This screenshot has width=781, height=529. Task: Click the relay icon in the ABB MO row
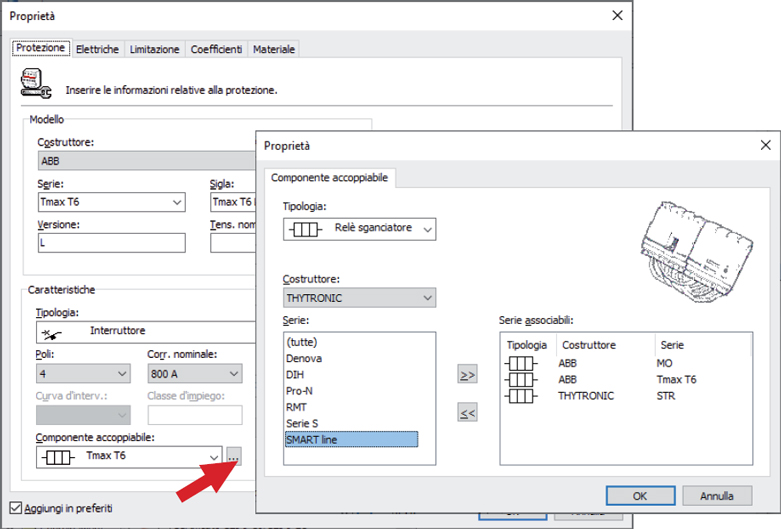(x=521, y=364)
